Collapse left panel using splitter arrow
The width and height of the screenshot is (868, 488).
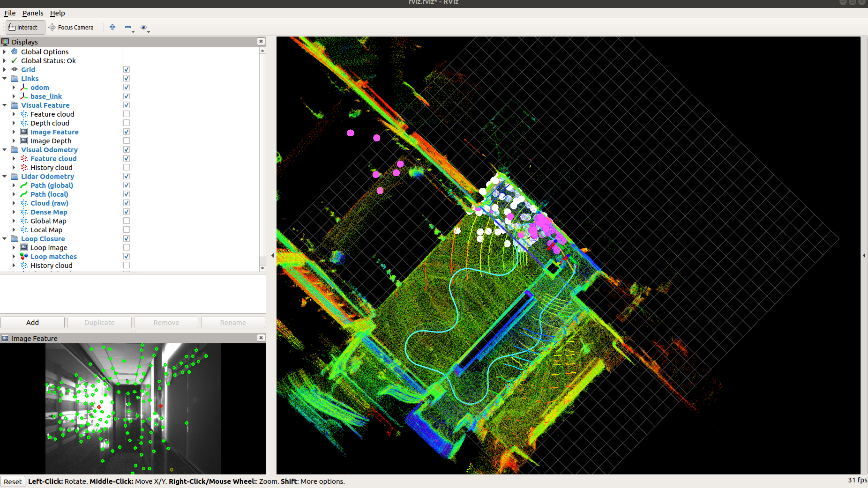(x=272, y=255)
